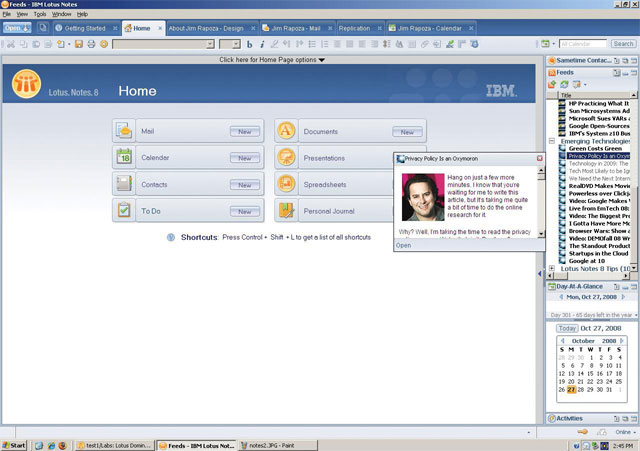Image resolution: width=640 pixels, height=451 pixels.
Task: Click New button in the Documents row
Action: (x=407, y=132)
